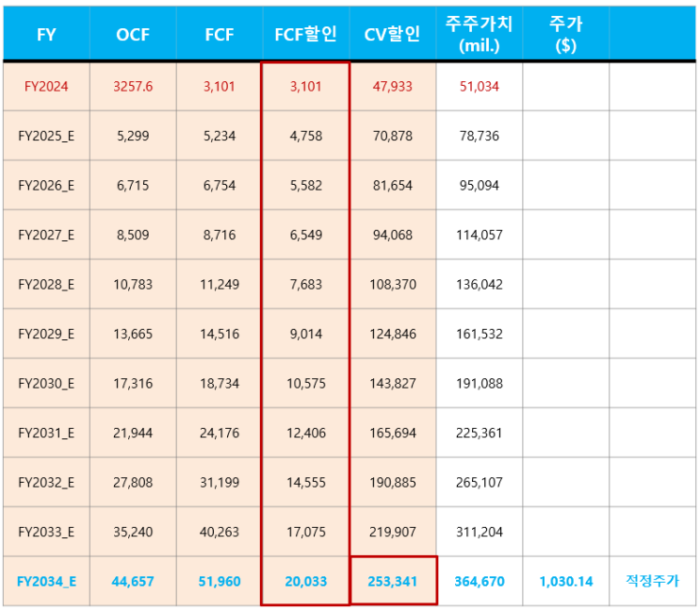Select the FY2028_E row label

(46, 285)
